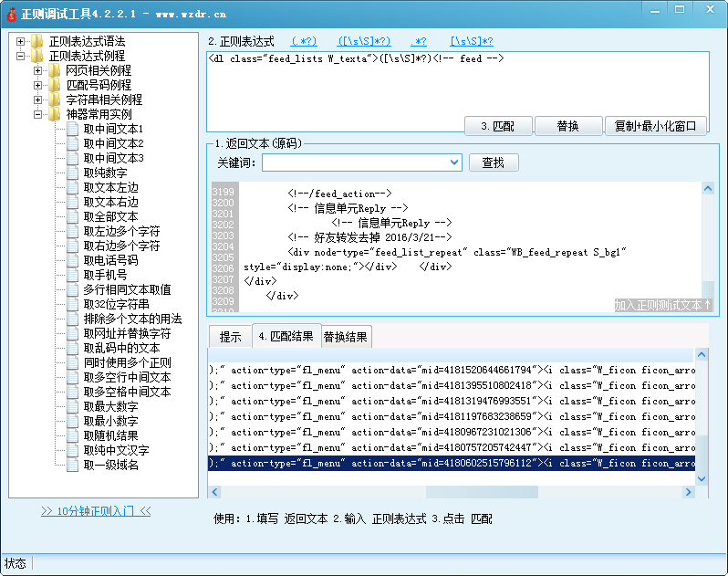The width and height of the screenshot is (728, 576).
Task: Insert the .*? regex snippet link
Action: click(419, 41)
